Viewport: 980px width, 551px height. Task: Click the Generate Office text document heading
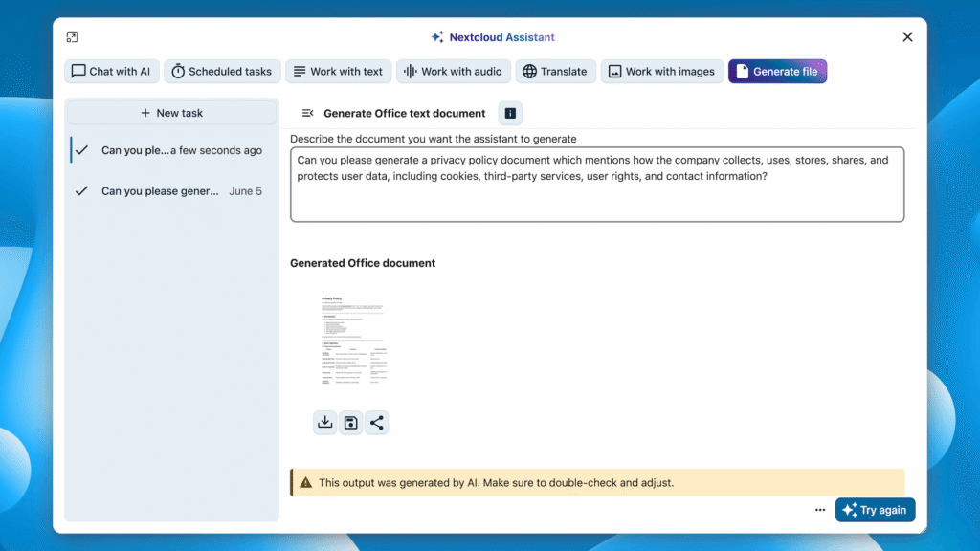pyautogui.click(x=405, y=113)
